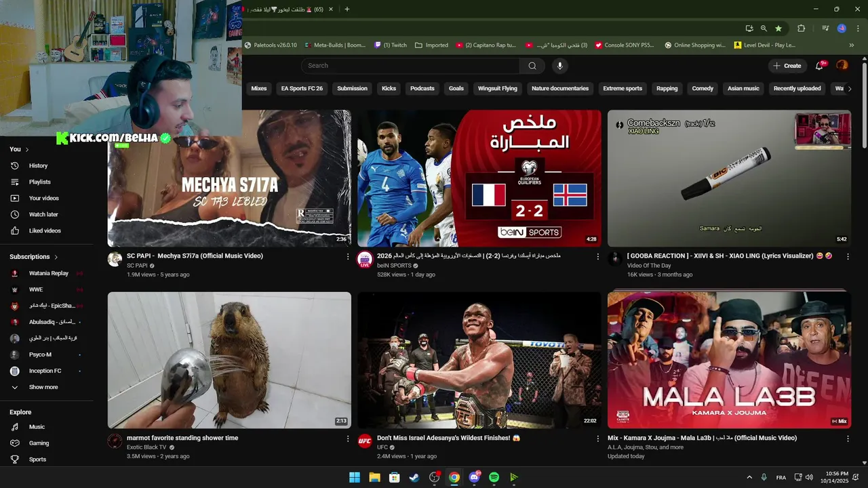Open Spotify from the taskbar
The width and height of the screenshot is (868, 488).
(494, 477)
